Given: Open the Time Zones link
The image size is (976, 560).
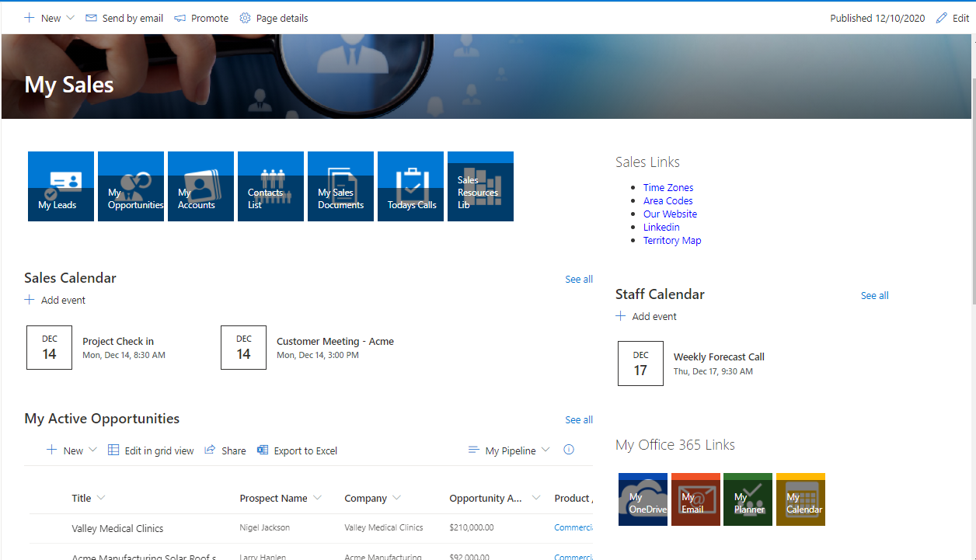Looking at the screenshot, I should click(668, 187).
